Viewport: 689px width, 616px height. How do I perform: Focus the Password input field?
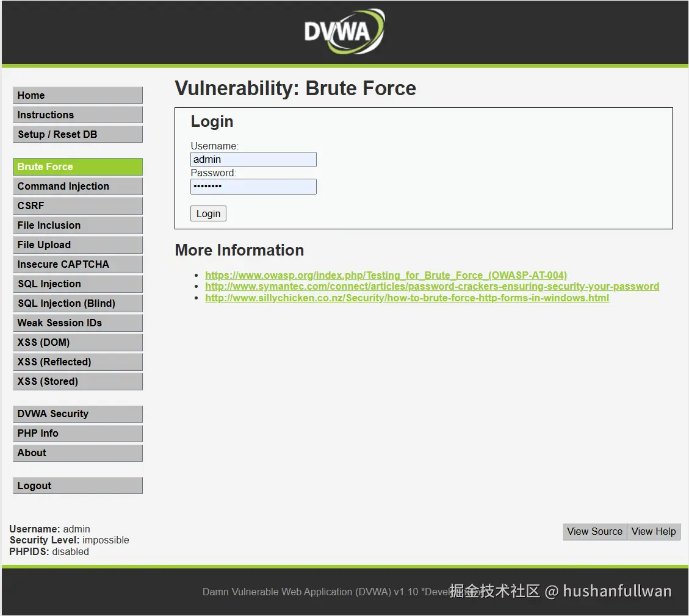pyautogui.click(x=253, y=186)
